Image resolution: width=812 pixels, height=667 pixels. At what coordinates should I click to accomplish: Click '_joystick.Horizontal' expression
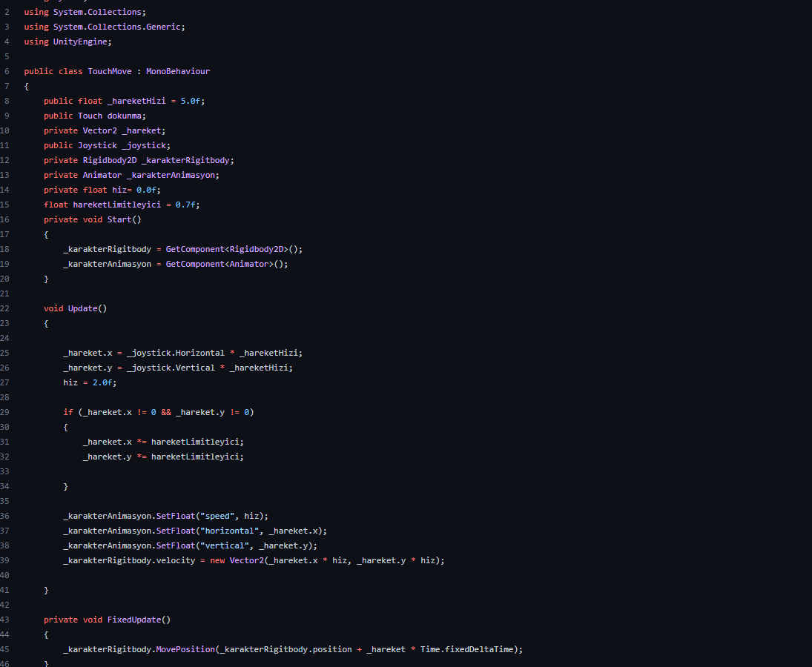pyautogui.click(x=176, y=354)
